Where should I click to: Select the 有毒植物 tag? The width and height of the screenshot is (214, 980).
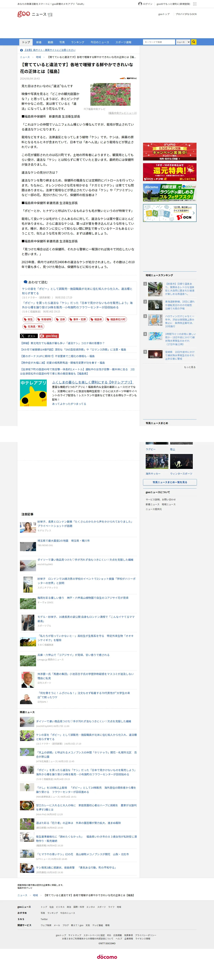pos(44,319)
